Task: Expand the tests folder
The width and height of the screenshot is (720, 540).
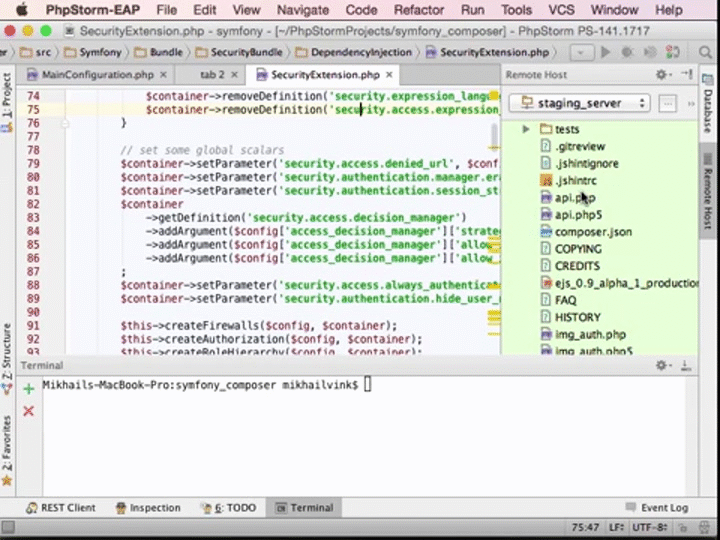Action: coord(526,129)
